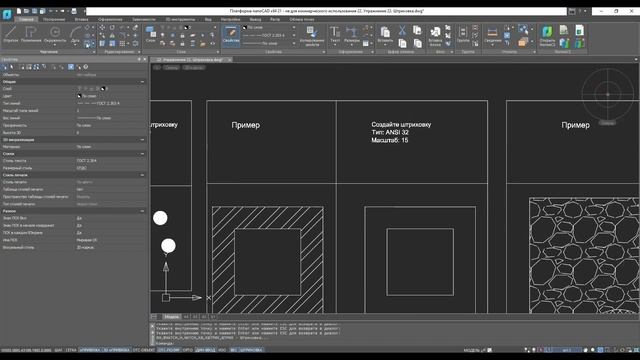Click the Save icon in quick access bar

35,11
